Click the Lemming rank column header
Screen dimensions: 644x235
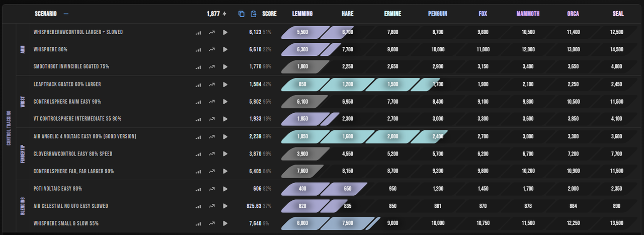click(x=302, y=14)
